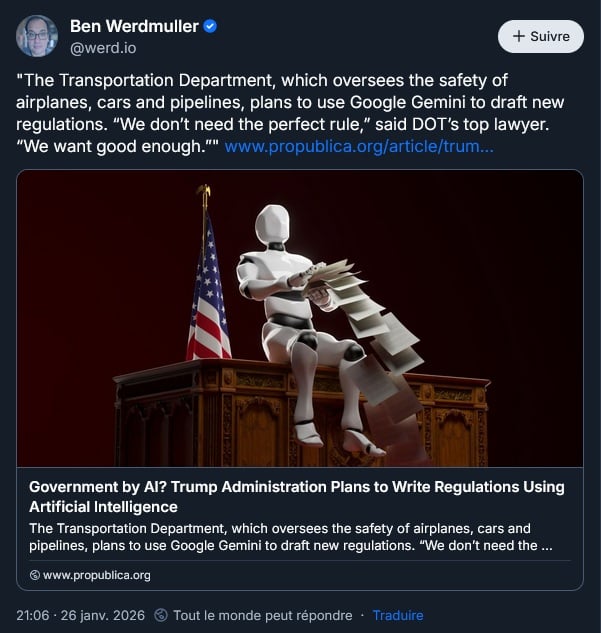The width and height of the screenshot is (601, 633).
Task: Translate the post with Traduire
Action: point(398,615)
